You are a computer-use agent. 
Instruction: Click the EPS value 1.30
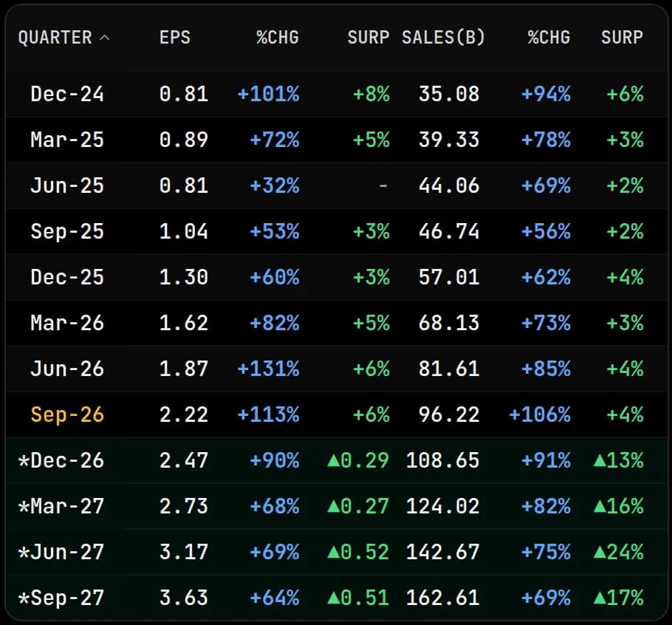(183, 277)
